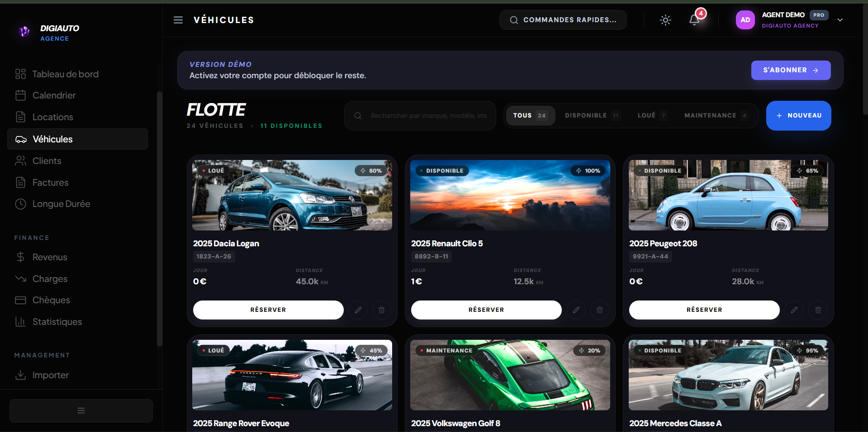Select the Disponible filter tab

coord(592,116)
